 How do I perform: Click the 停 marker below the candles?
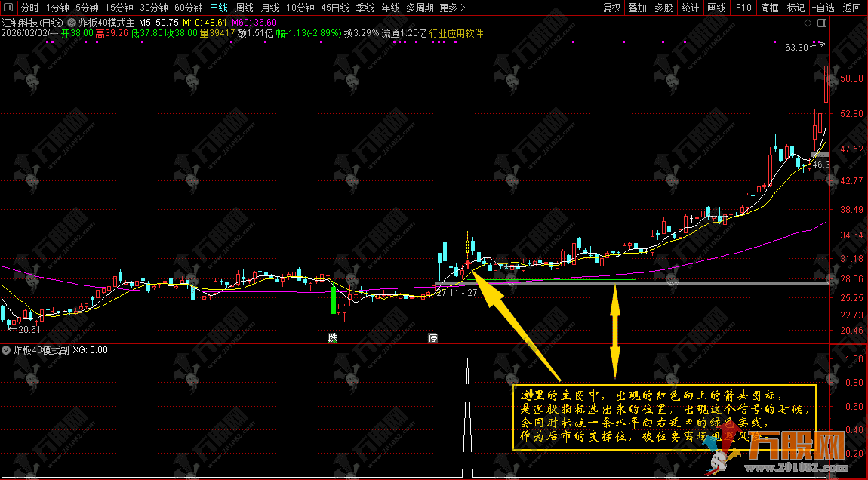pos(432,337)
